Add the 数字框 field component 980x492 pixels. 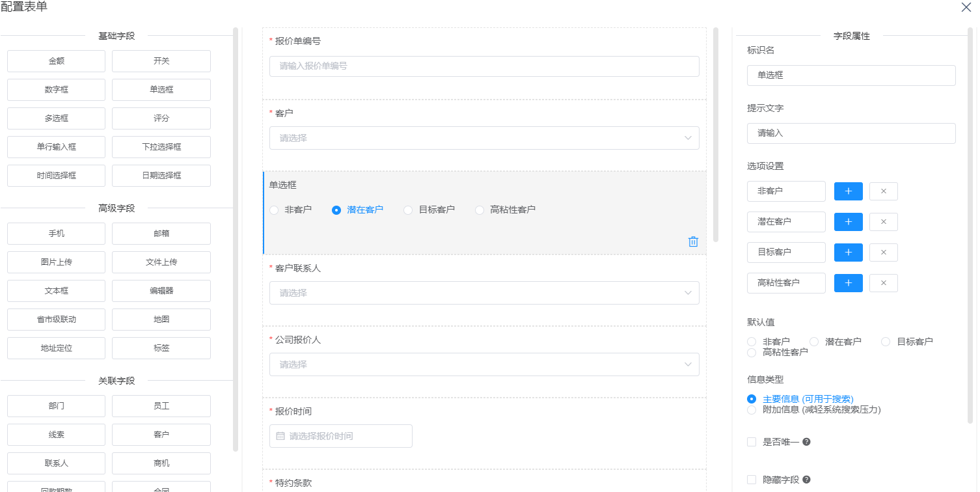(x=56, y=90)
